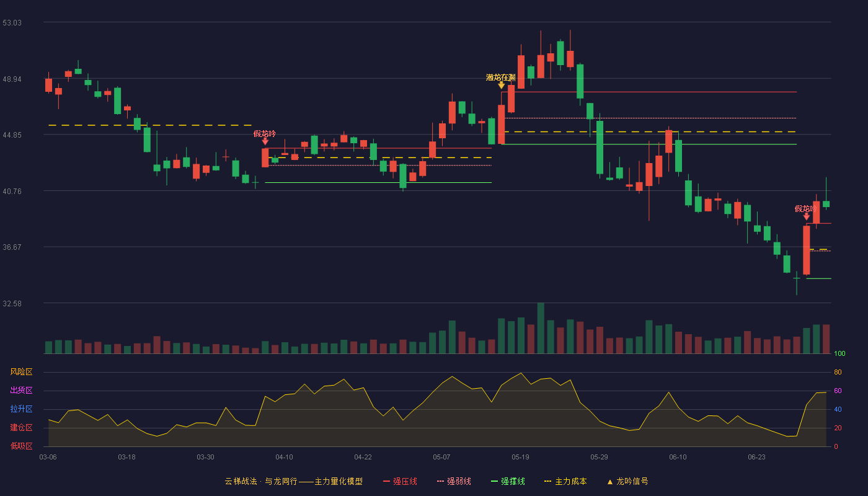This screenshot has width=868, height=496.
Task: Click the 05-07 date label
Action: [x=441, y=457]
